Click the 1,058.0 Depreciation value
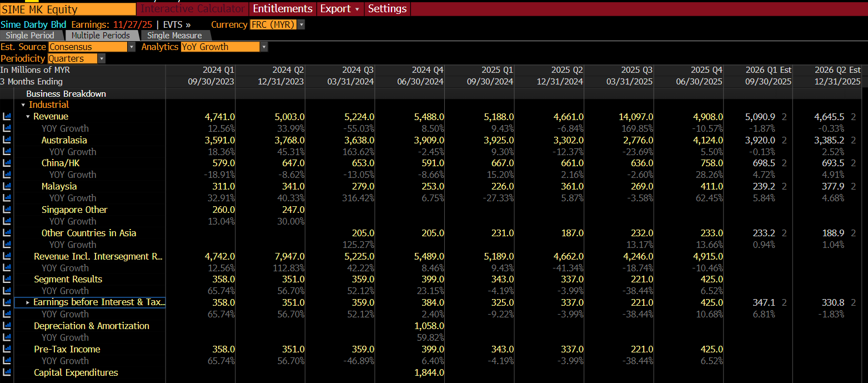The width and height of the screenshot is (868, 383). [x=429, y=326]
